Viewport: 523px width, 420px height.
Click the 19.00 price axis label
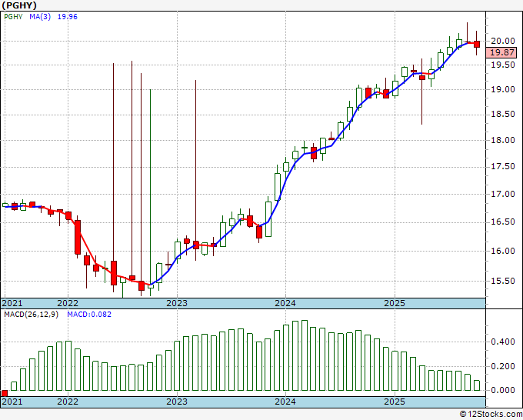[503, 89]
